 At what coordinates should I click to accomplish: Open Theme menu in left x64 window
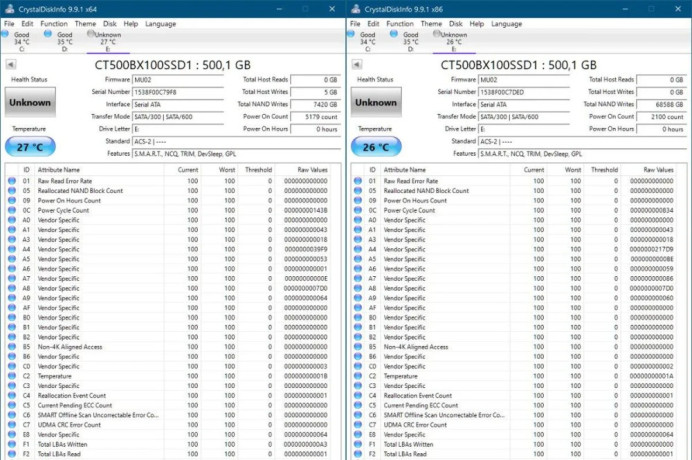(85, 24)
